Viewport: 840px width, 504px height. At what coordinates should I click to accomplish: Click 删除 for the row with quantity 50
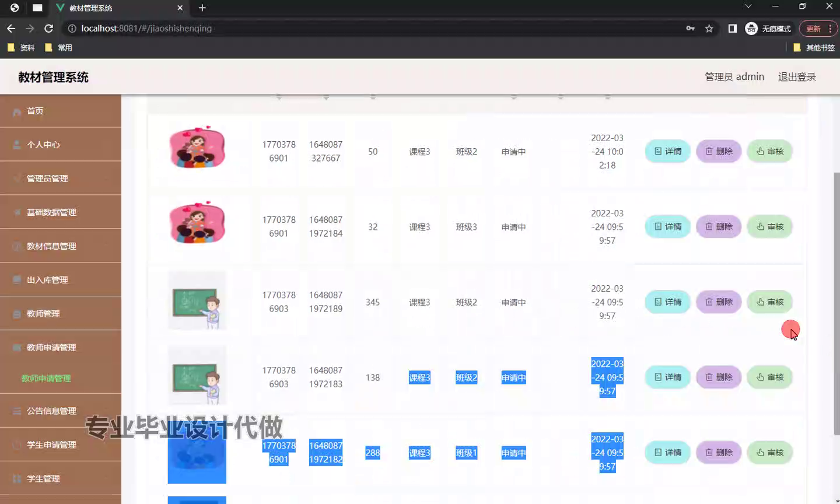pos(719,151)
